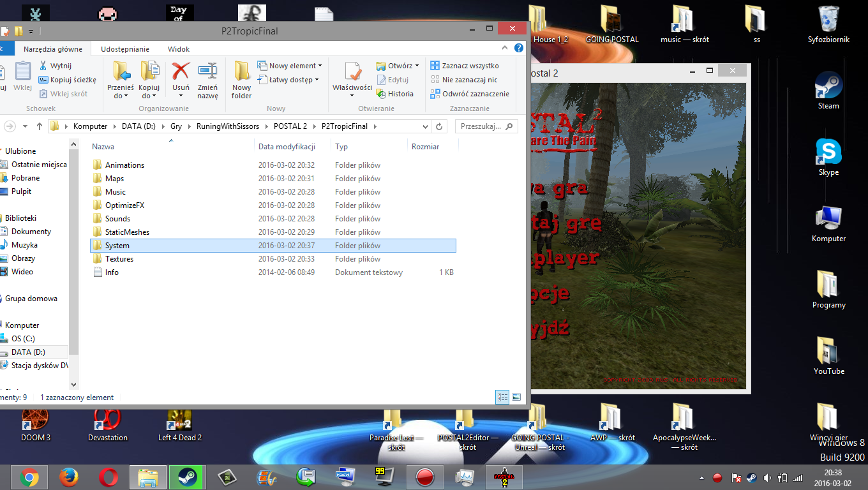Screen dimensions: 868x490
Task: Open Chrome from the taskbar
Action: [x=29, y=477]
